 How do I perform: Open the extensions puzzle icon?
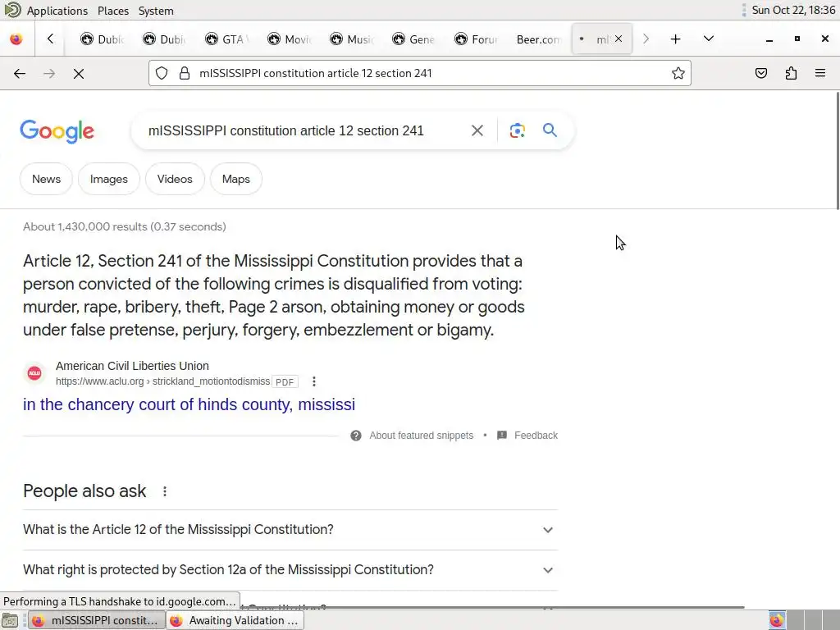click(791, 73)
